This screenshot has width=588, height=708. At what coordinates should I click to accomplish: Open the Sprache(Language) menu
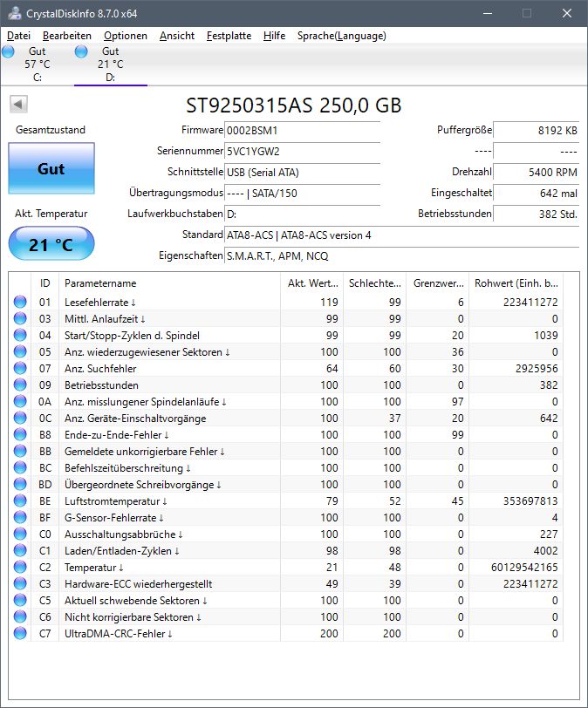344,36
